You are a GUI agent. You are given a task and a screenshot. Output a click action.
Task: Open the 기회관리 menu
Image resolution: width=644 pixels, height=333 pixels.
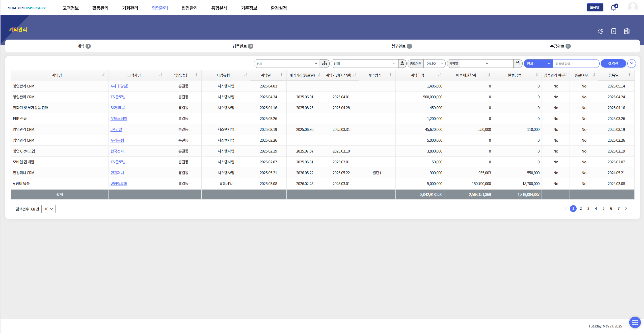pyautogui.click(x=130, y=8)
